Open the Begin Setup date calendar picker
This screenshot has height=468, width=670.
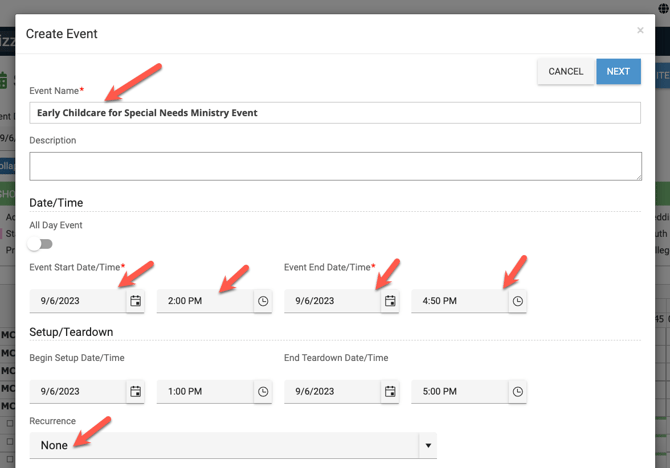tap(135, 392)
